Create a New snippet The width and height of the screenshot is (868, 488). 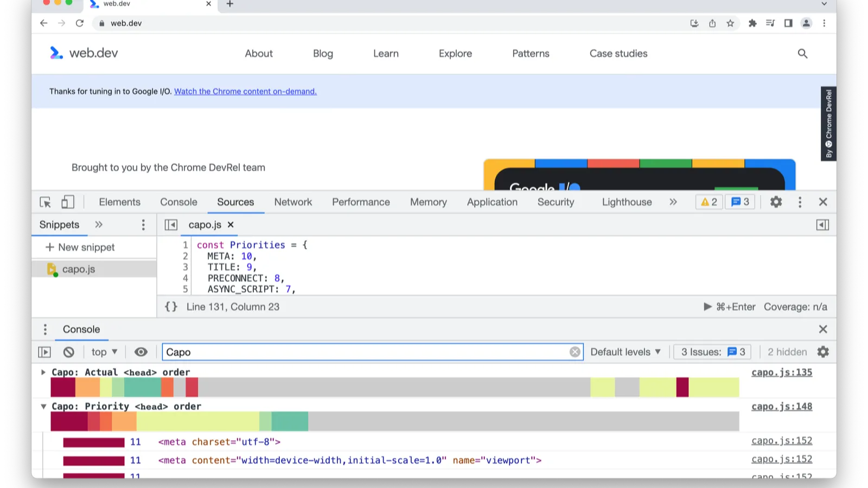[80, 247]
